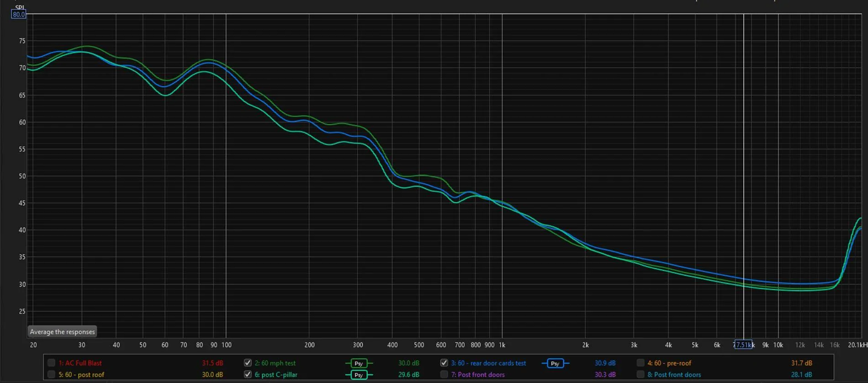The width and height of the screenshot is (868, 383).
Task: Click the 30.3 dB value for Post front doors
Action: 605,374
